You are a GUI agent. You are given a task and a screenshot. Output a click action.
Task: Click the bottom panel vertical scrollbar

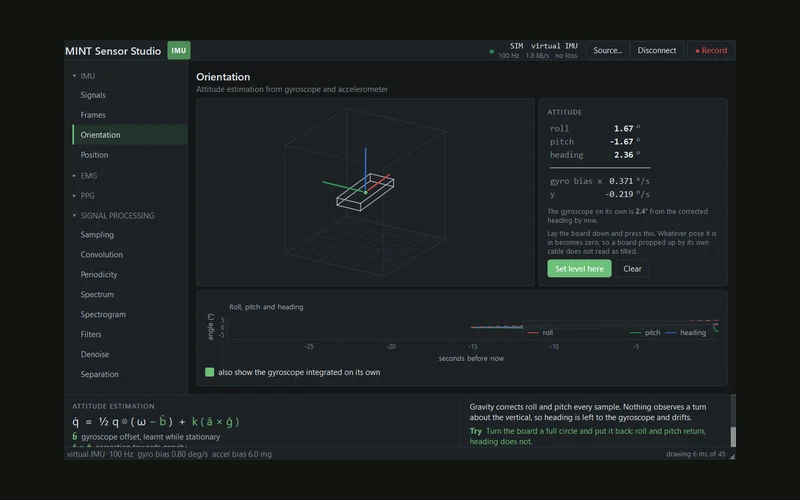733,421
